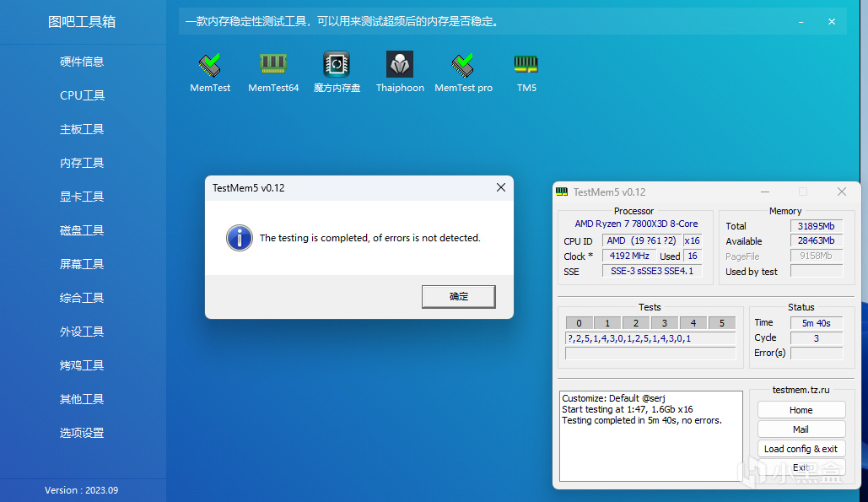The width and height of the screenshot is (868, 502).
Task: Click the Home button in TestMem5
Action: [801, 410]
